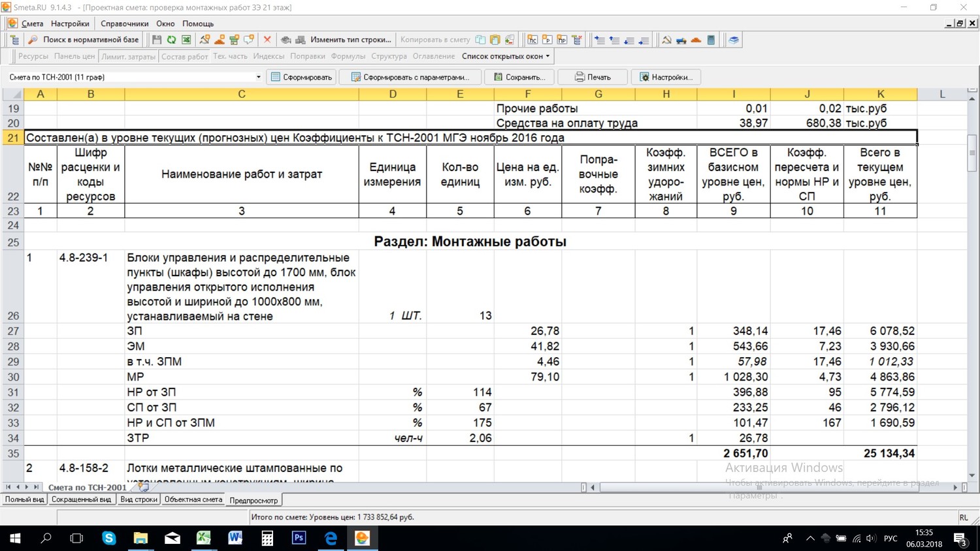Open the 'Настройки' menu in menu bar

[x=70, y=24]
